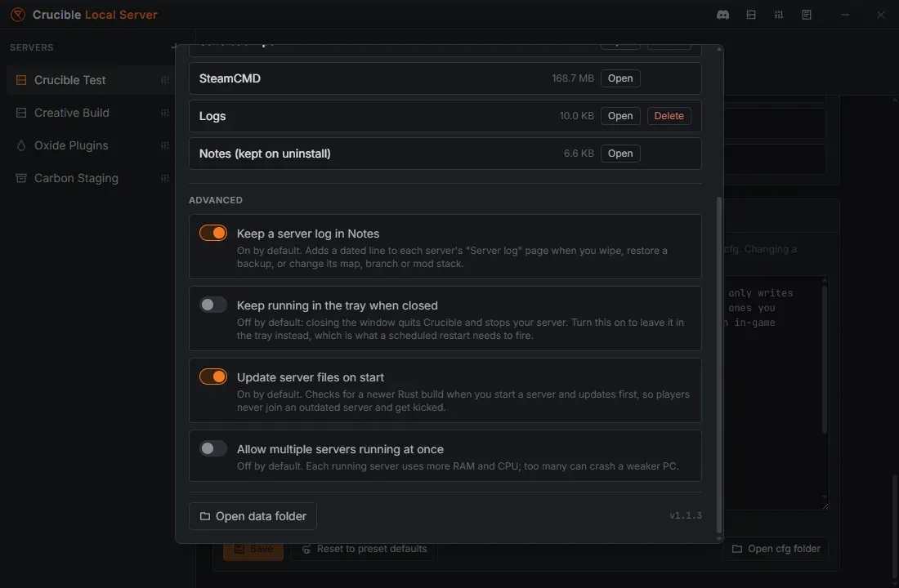Open the Discord link icon in title bar

(723, 15)
